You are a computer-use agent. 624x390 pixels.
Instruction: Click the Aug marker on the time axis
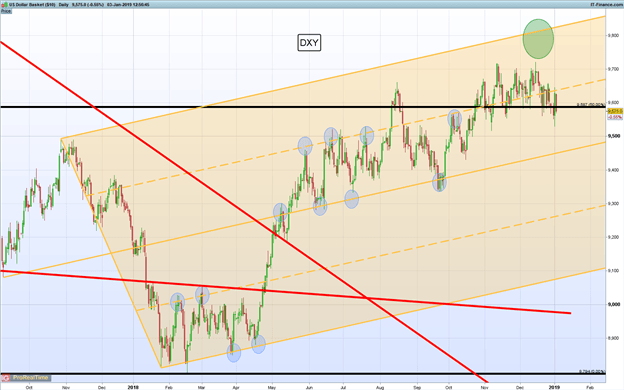coord(380,387)
